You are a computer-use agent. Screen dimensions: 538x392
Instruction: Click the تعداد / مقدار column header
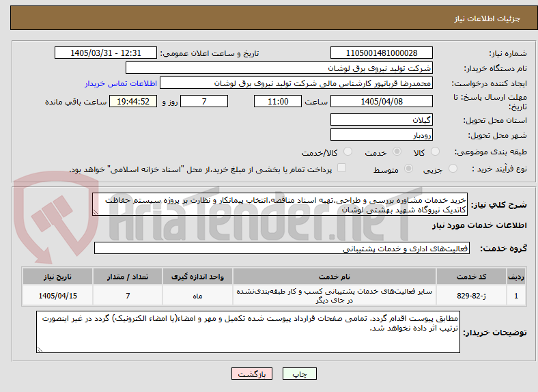pyautogui.click(x=128, y=277)
